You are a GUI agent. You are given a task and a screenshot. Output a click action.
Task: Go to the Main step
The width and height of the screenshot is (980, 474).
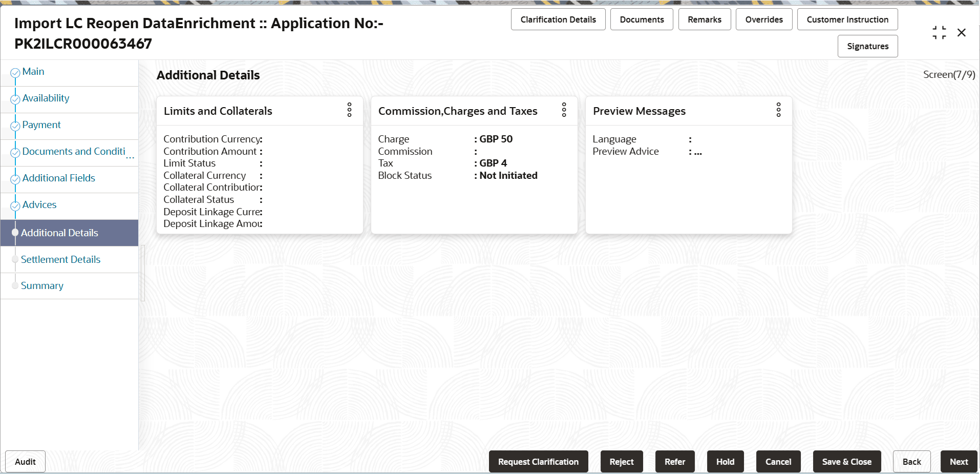pos(33,72)
